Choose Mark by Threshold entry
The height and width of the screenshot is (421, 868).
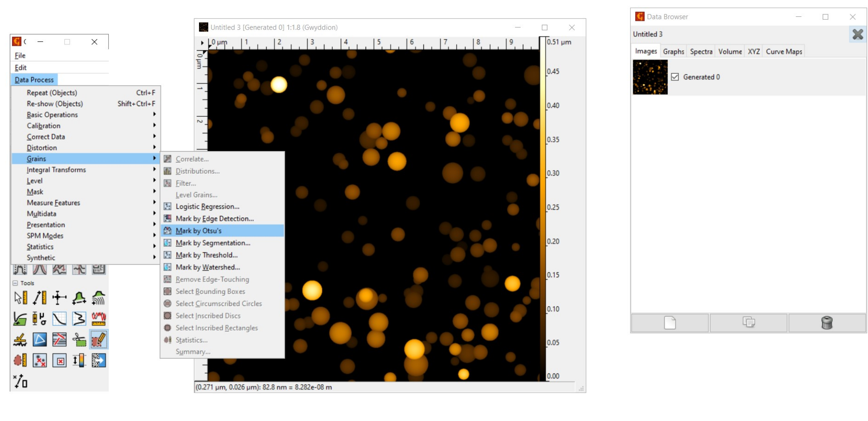point(223,255)
